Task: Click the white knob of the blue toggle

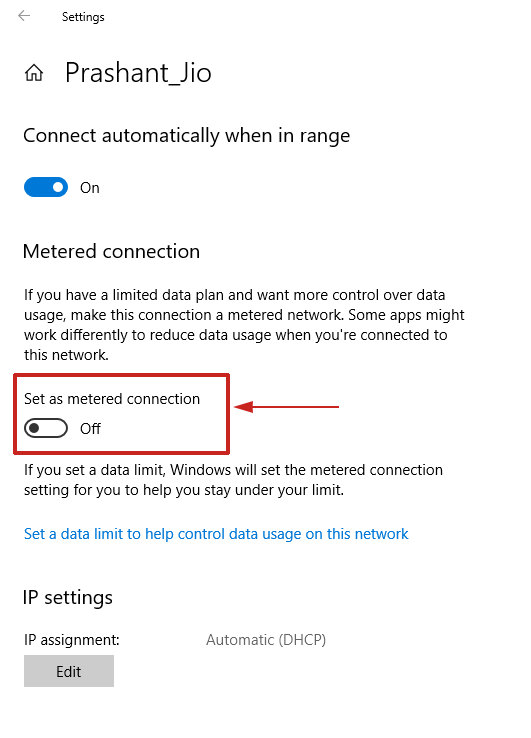Action: pos(58,187)
